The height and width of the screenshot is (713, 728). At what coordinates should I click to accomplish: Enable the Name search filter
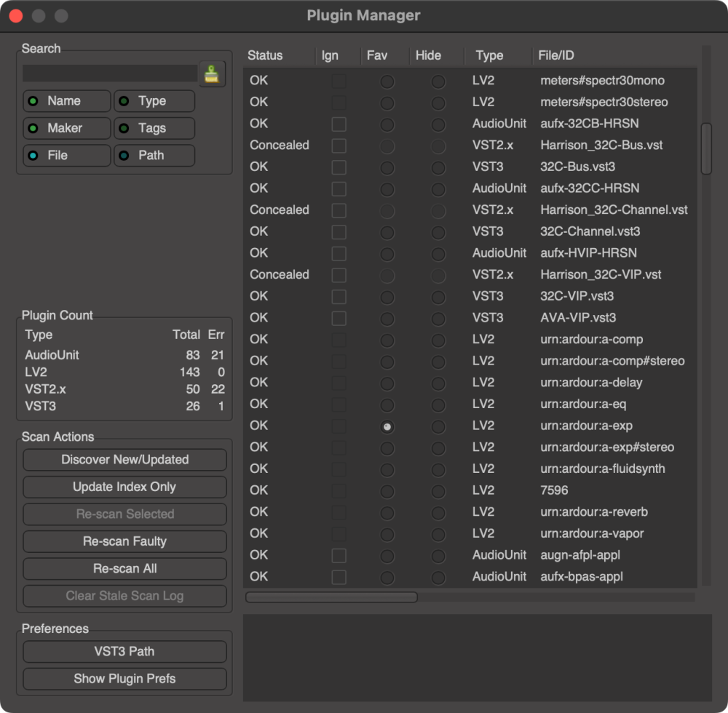coord(66,100)
